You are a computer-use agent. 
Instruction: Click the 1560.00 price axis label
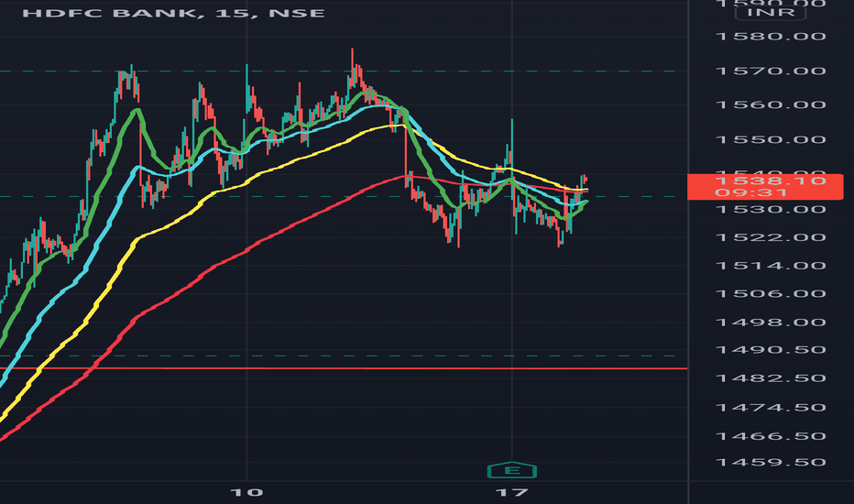771,104
